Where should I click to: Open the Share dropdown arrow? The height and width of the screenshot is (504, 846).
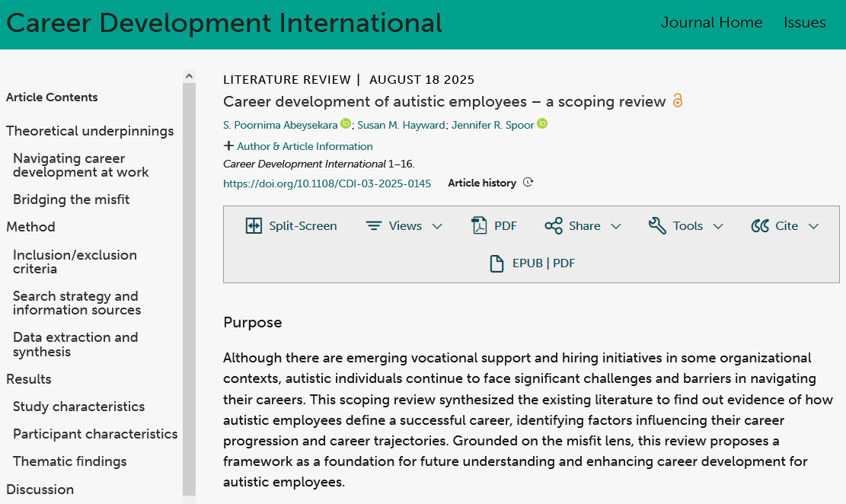[616, 226]
